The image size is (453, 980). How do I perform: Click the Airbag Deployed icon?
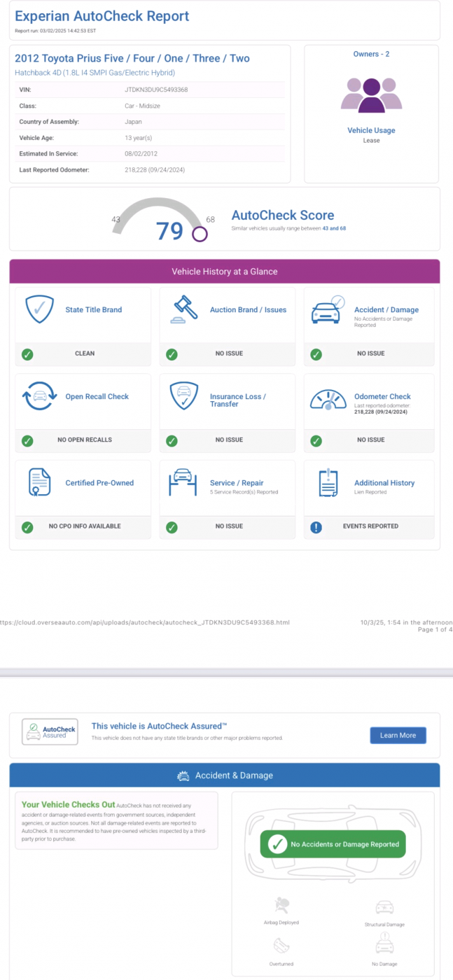pos(282,906)
